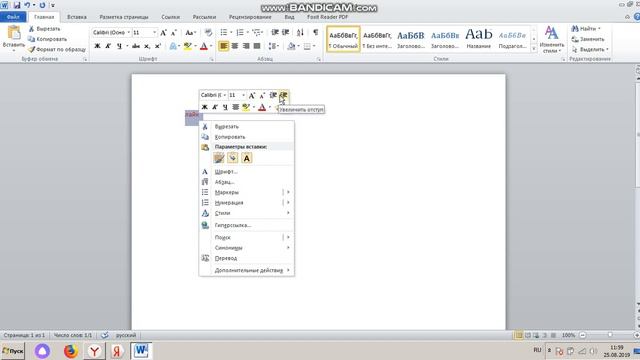
Task: Click Find (Найти) in the ribbon
Action: click(586, 29)
